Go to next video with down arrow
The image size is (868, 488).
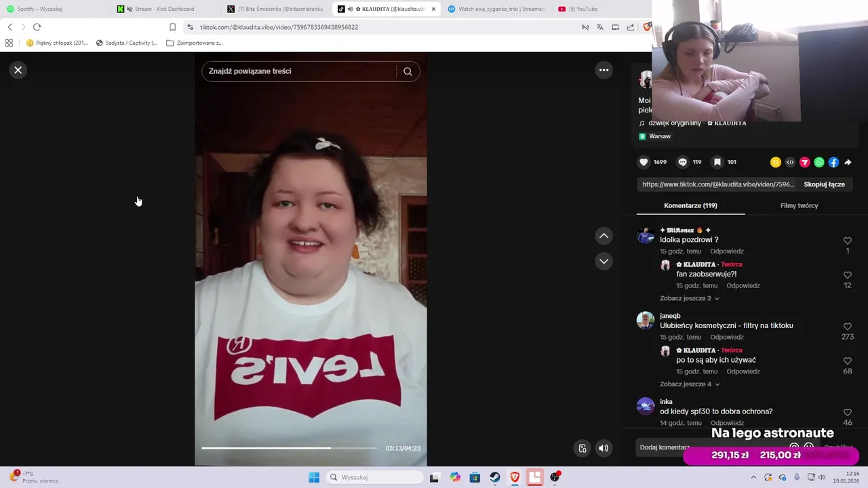604,261
